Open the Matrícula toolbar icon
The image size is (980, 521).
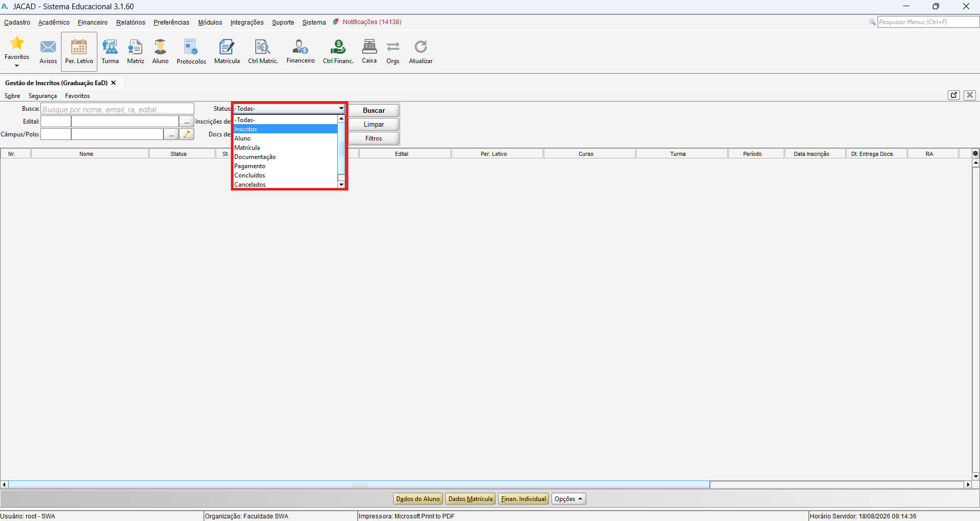coord(227,47)
